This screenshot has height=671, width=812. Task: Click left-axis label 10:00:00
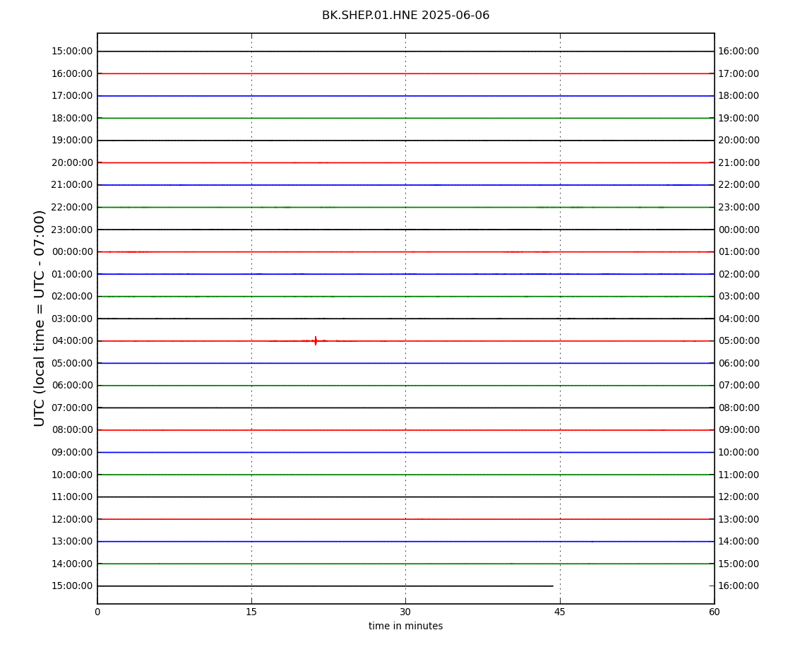pyautogui.click(x=72, y=475)
